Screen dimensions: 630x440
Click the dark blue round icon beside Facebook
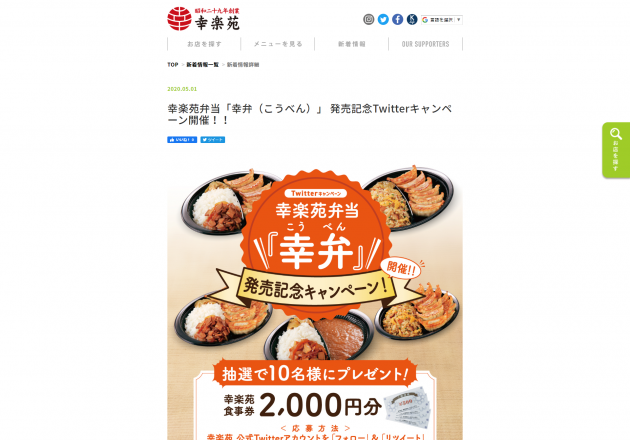(x=412, y=19)
